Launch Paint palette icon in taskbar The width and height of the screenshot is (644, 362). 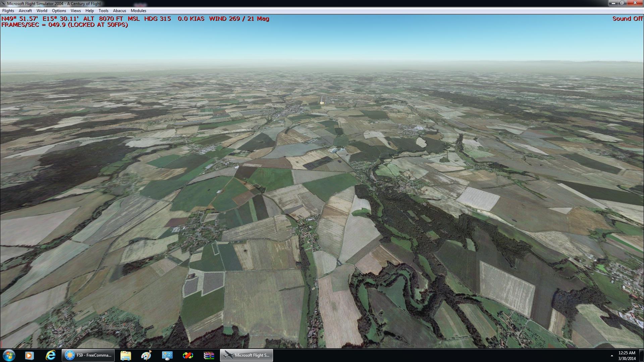(146, 355)
